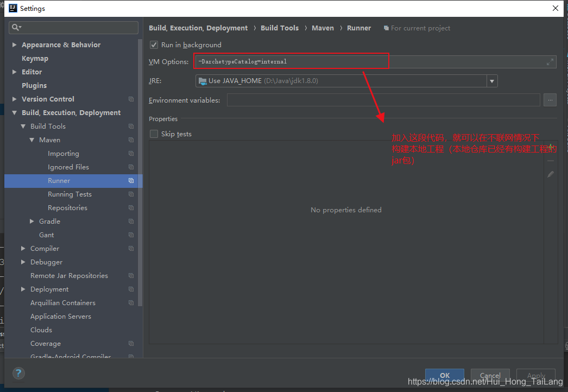Select Repositories under Maven
Screen dimensions: 568x392
pos(67,207)
